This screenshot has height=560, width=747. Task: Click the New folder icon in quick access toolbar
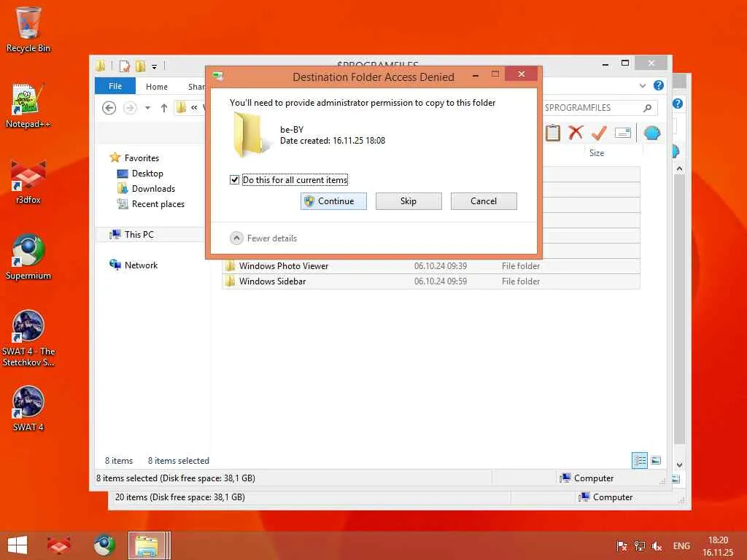[x=141, y=66]
